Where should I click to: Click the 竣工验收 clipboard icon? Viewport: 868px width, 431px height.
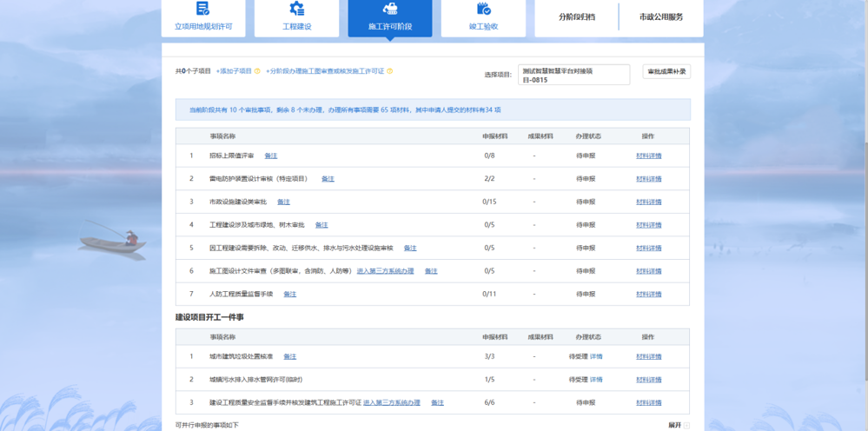tap(484, 9)
